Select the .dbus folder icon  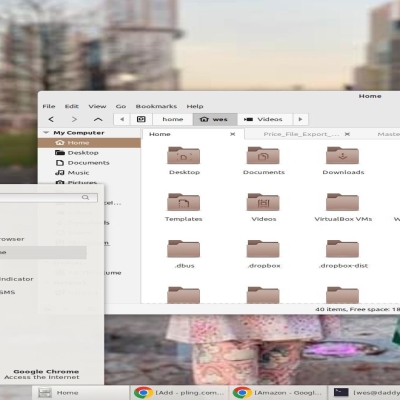click(184, 249)
